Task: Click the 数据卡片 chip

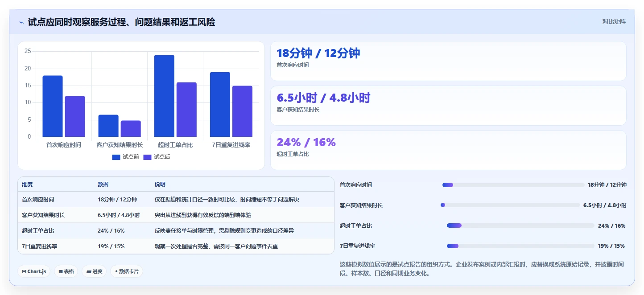Action: tap(127, 271)
